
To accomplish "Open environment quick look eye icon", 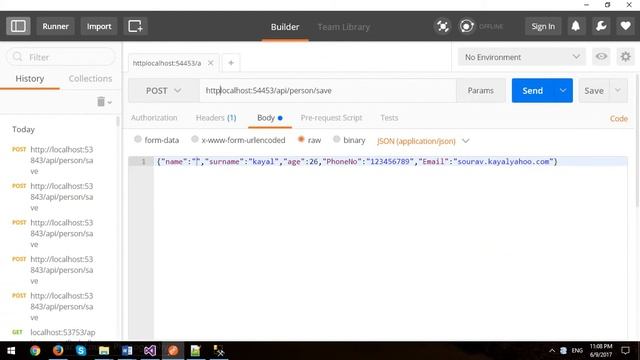I will [x=601, y=57].
